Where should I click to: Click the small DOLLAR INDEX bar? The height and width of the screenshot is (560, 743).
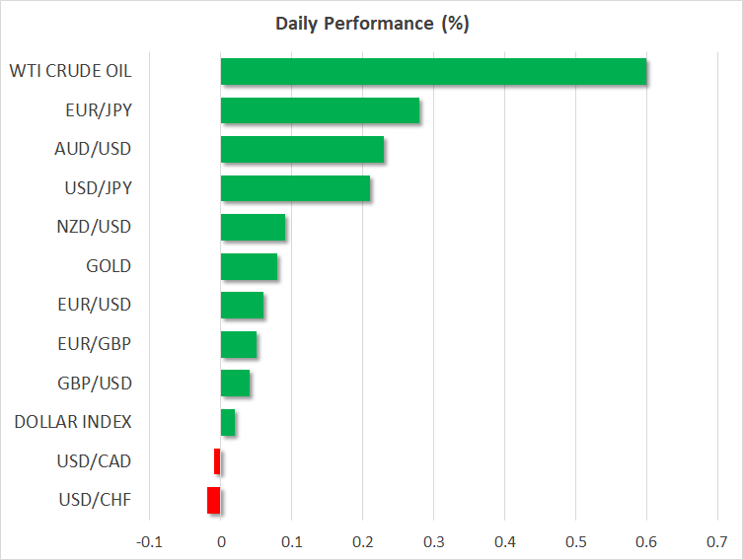pos(228,422)
